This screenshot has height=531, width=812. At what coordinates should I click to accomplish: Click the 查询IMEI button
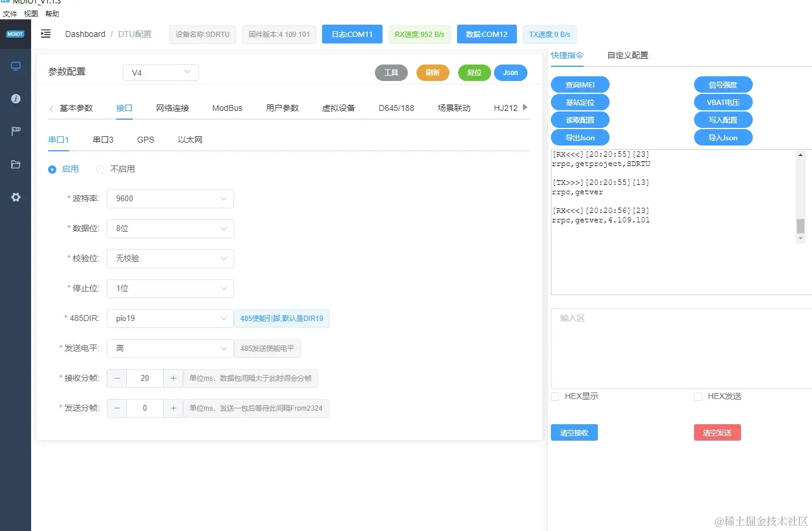click(580, 85)
